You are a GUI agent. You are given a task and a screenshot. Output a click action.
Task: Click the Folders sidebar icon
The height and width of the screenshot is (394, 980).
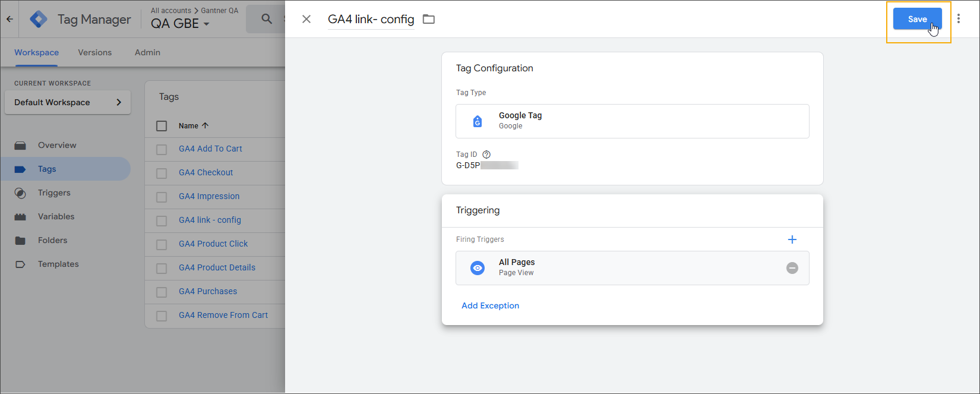tap(20, 241)
